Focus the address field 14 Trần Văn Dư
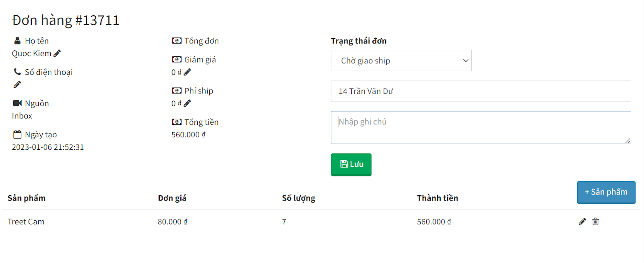 click(481, 91)
